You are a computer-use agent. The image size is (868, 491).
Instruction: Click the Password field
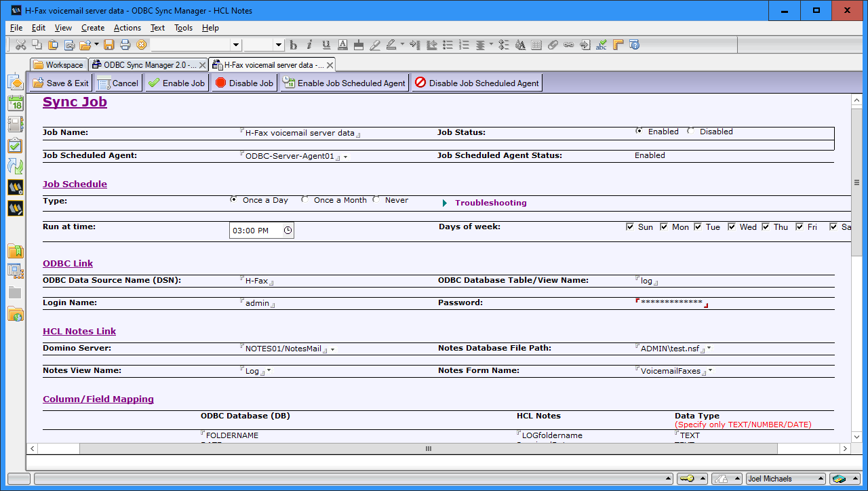pos(671,302)
